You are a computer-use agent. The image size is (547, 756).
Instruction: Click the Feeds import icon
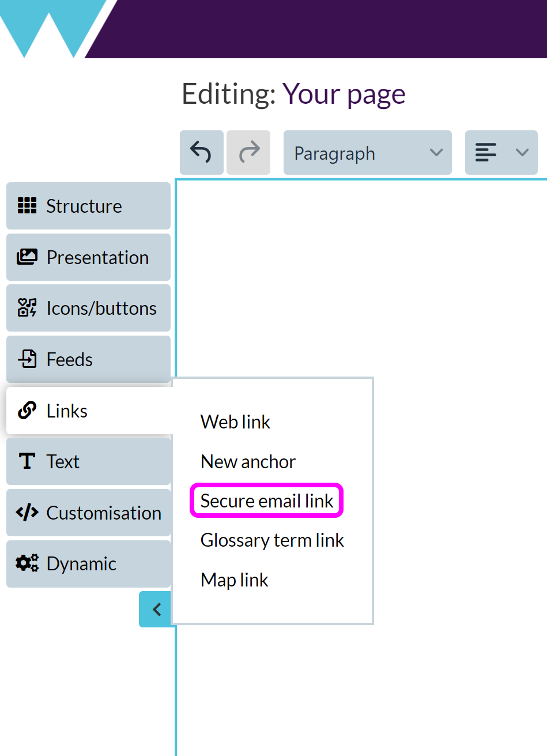tap(27, 359)
